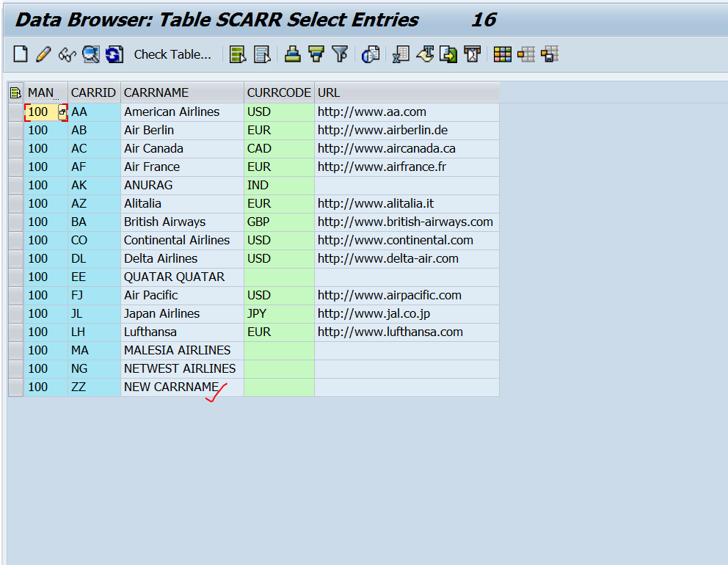The height and width of the screenshot is (565, 728).
Task: Click the URL column header
Action: coord(407,93)
